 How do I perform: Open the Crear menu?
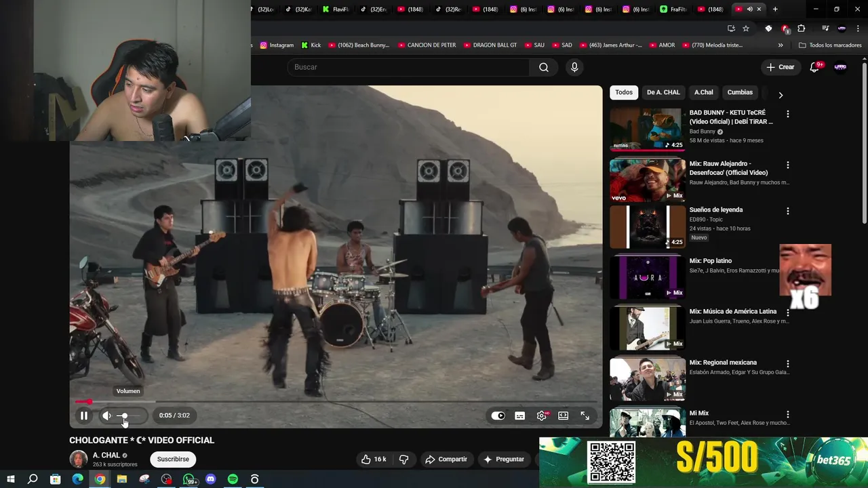[x=781, y=67]
